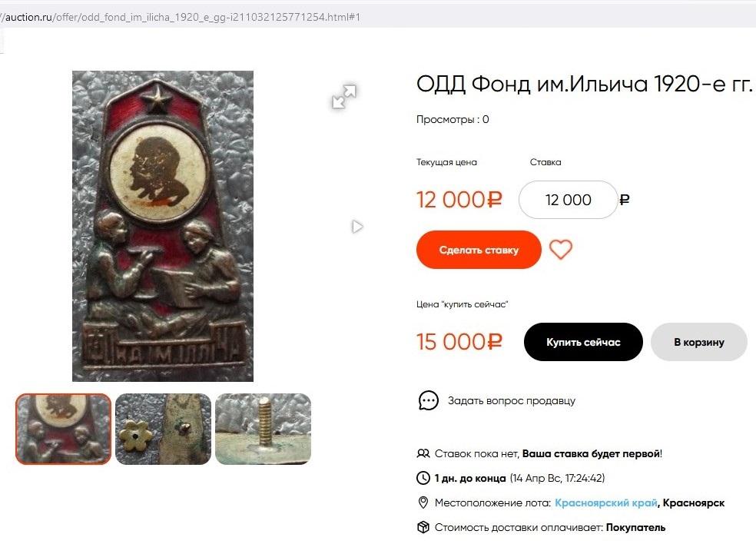The image size is (756, 544).
Task: Click the main badge photo
Action: click(x=163, y=226)
